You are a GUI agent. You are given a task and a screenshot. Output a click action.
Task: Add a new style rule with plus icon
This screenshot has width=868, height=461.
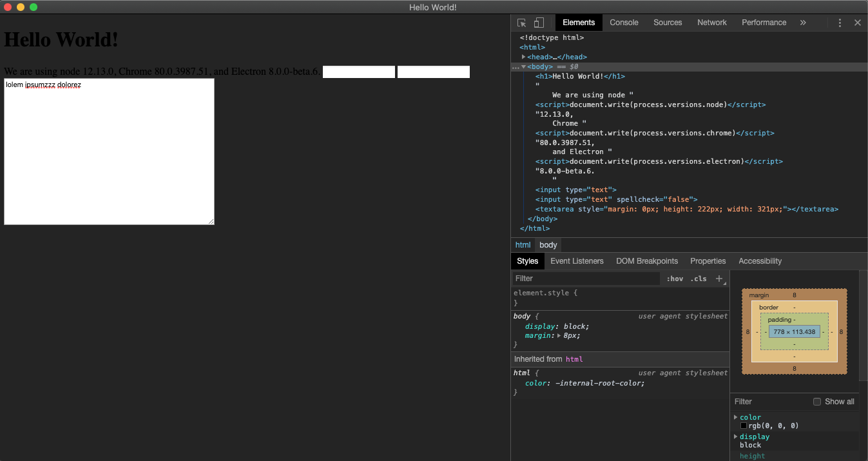click(719, 278)
